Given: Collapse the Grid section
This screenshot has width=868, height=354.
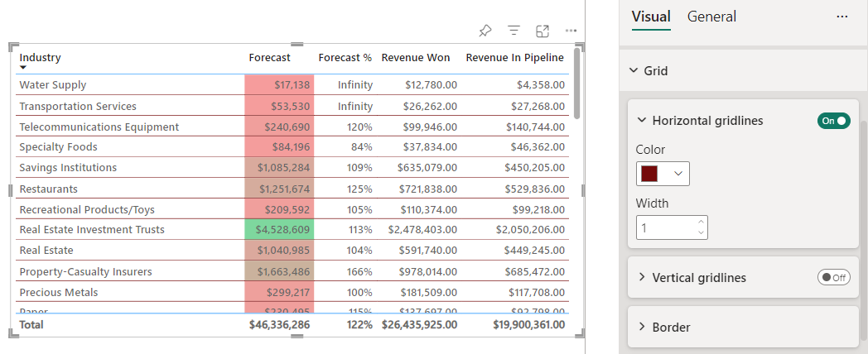Looking at the screenshot, I should pos(634,71).
